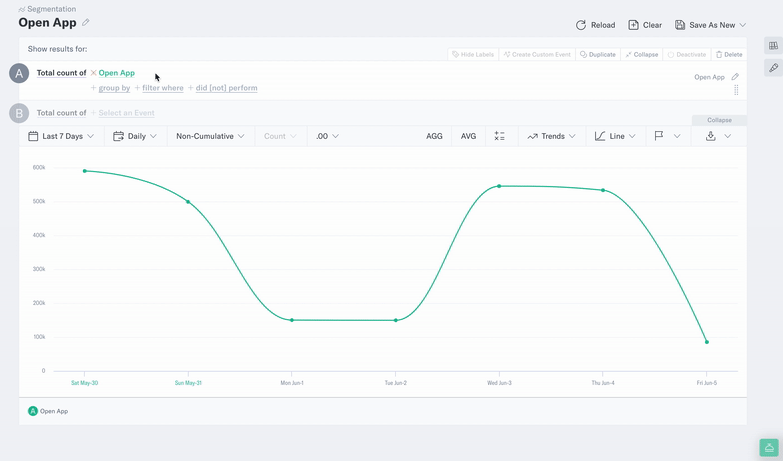Image resolution: width=783 pixels, height=461 pixels.
Task: Duplicate the selected event
Action: click(x=598, y=54)
